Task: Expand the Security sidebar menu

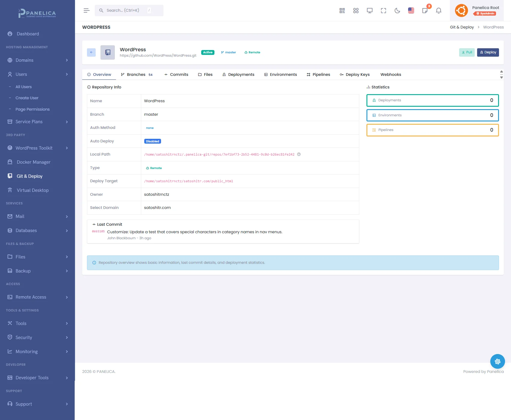Action: point(37,338)
